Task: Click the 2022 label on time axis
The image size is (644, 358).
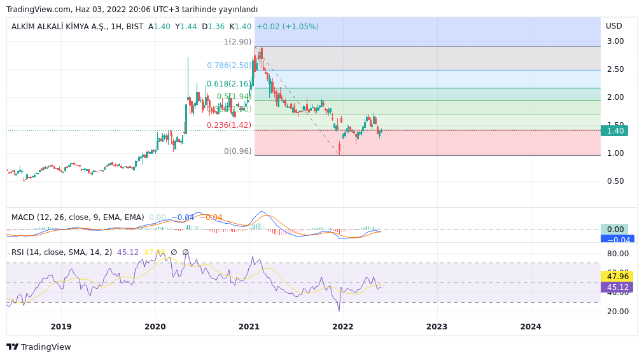Action: (x=342, y=327)
